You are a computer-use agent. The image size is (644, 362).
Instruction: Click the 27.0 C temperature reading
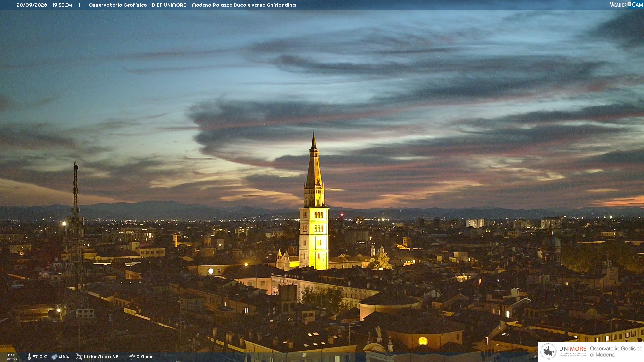40,357
